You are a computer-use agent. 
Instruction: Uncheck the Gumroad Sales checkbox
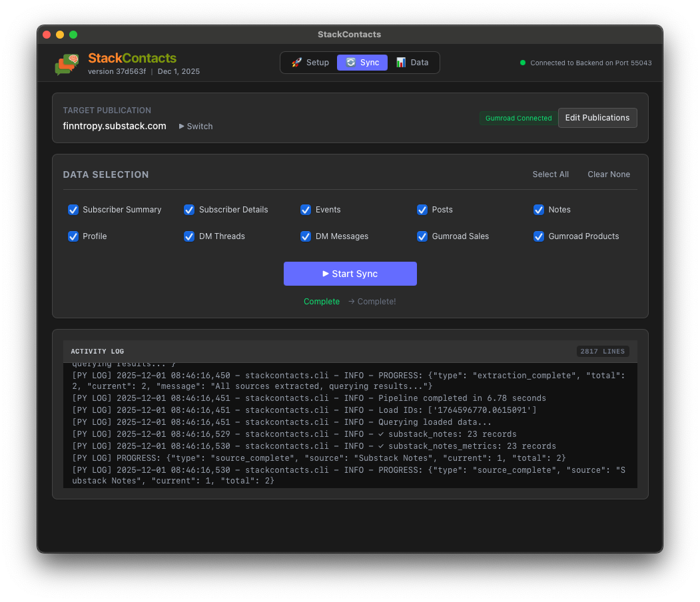tap(422, 236)
